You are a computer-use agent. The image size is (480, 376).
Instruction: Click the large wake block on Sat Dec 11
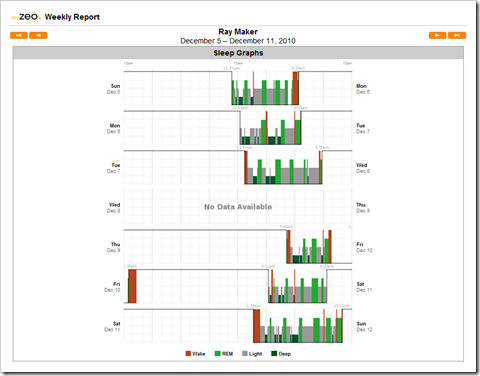[x=257, y=326]
